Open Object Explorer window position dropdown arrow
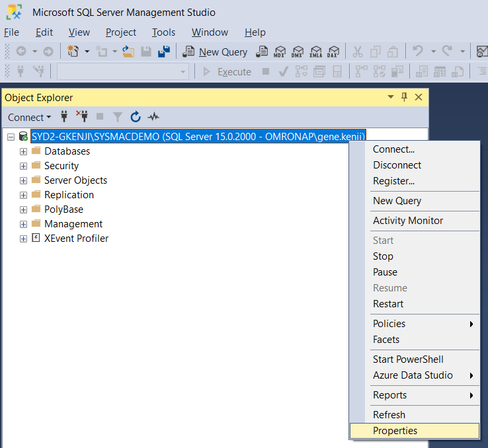 [x=391, y=96]
